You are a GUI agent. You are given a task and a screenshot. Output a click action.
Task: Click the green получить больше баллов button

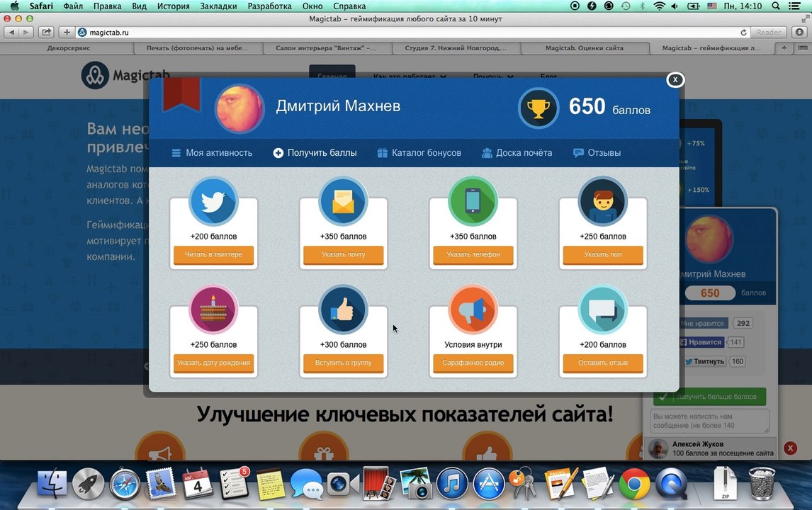click(709, 397)
